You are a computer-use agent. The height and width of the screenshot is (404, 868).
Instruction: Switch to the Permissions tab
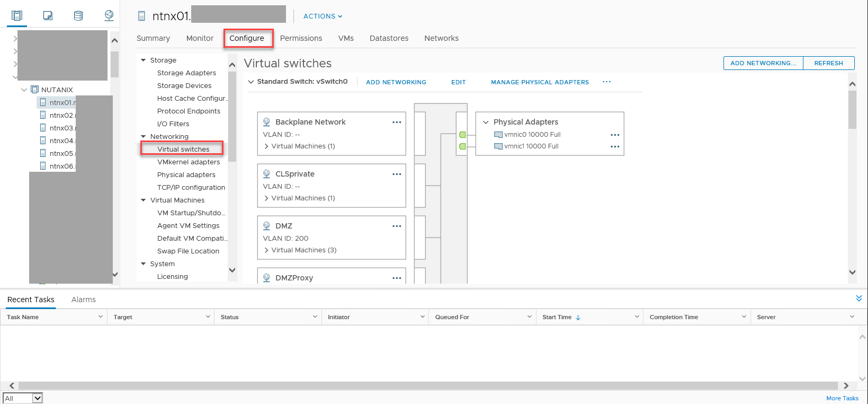(301, 38)
